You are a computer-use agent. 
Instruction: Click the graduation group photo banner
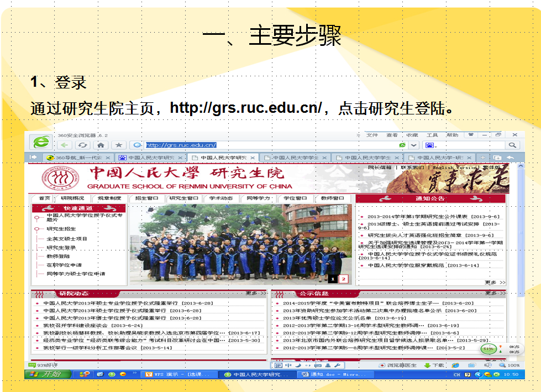(241, 244)
